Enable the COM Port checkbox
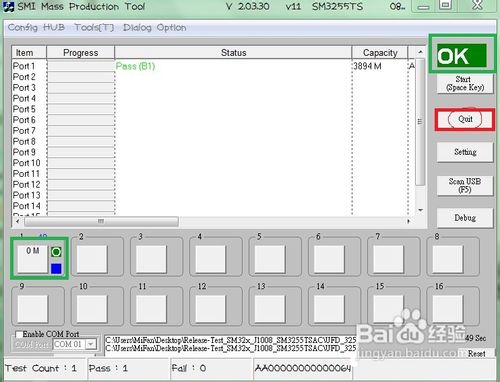Image resolution: width=500 pixels, height=382 pixels. (19, 334)
